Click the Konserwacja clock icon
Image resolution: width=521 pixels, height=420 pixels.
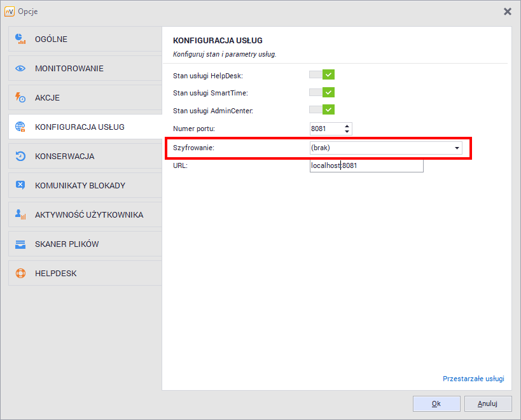point(20,157)
